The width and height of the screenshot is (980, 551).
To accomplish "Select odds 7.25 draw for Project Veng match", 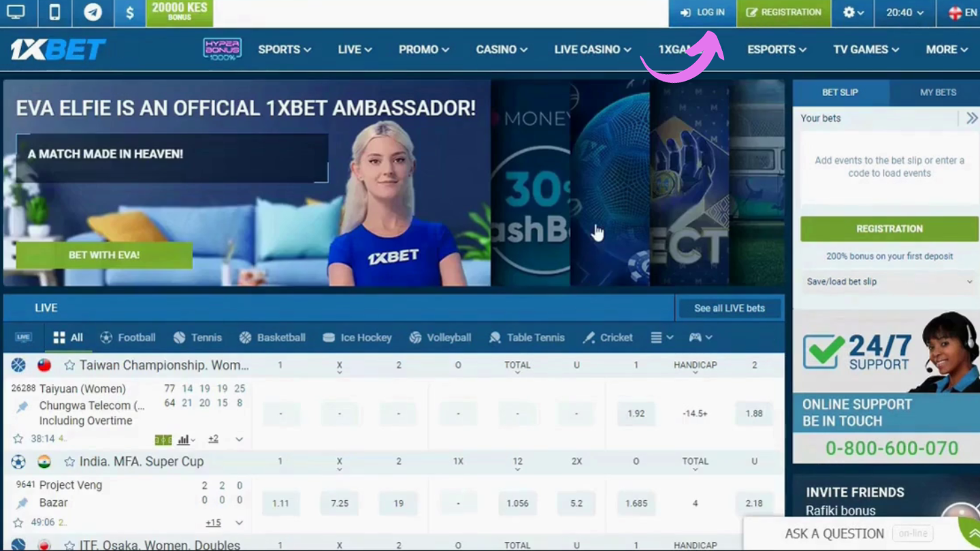I will point(340,503).
